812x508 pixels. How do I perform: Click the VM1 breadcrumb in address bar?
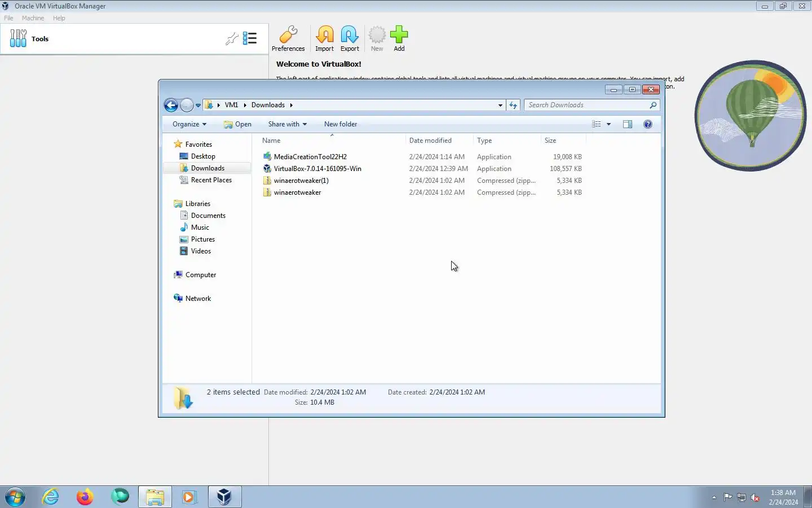click(x=231, y=105)
